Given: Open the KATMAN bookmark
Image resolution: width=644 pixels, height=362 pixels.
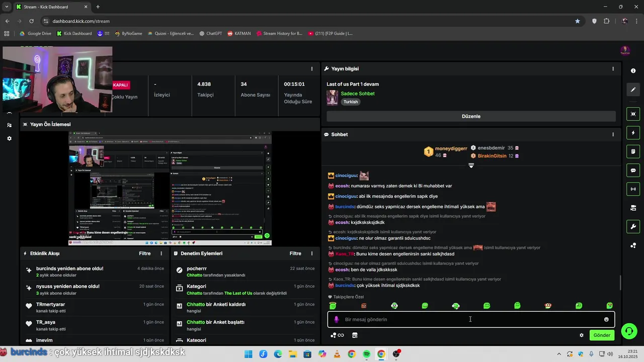Looking at the screenshot, I should point(239,34).
